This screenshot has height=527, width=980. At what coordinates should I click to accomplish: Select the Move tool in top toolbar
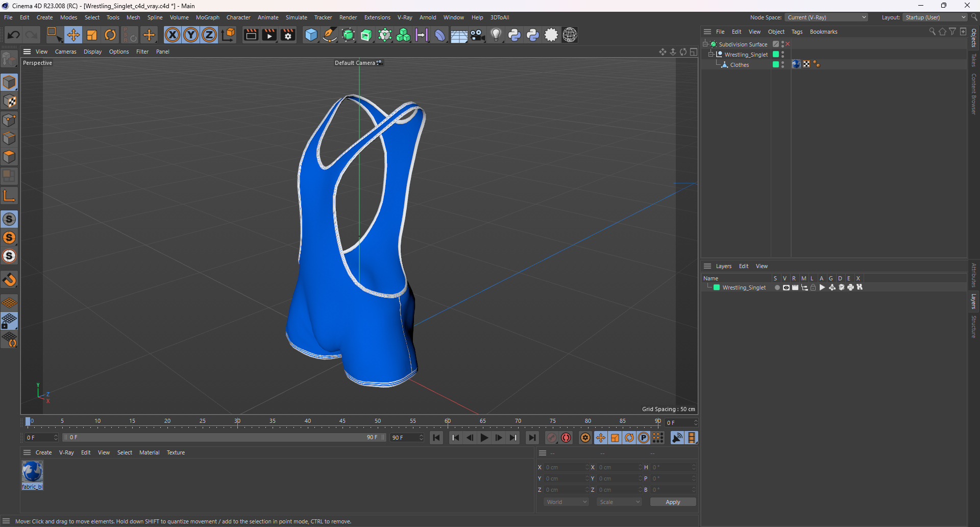coord(73,35)
